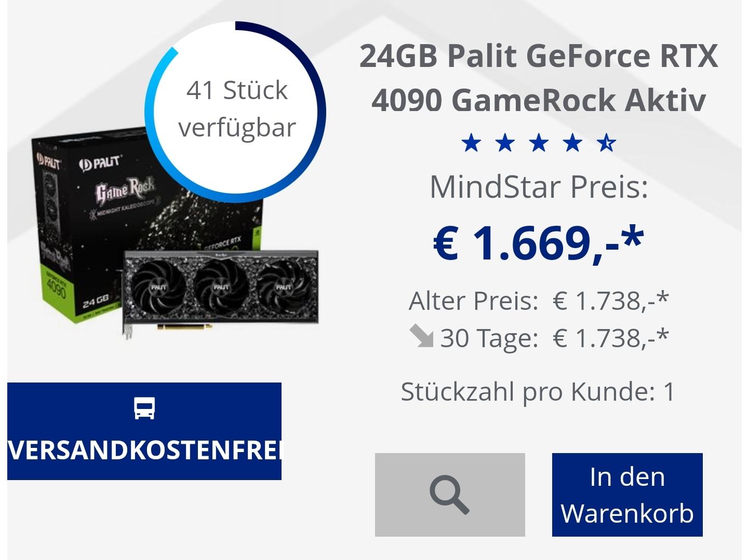Click the fourth rating star
This screenshot has height=560, width=748.
(572, 142)
